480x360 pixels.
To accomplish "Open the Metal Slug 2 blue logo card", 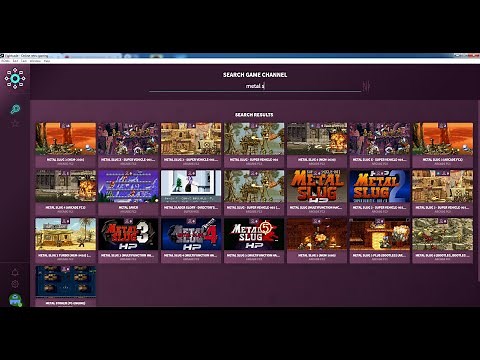I will point(380,192).
